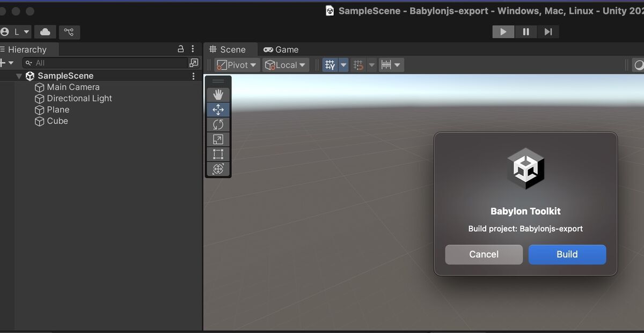Open the Hierarchy panel options menu
This screenshot has width=644, height=333.
click(193, 49)
